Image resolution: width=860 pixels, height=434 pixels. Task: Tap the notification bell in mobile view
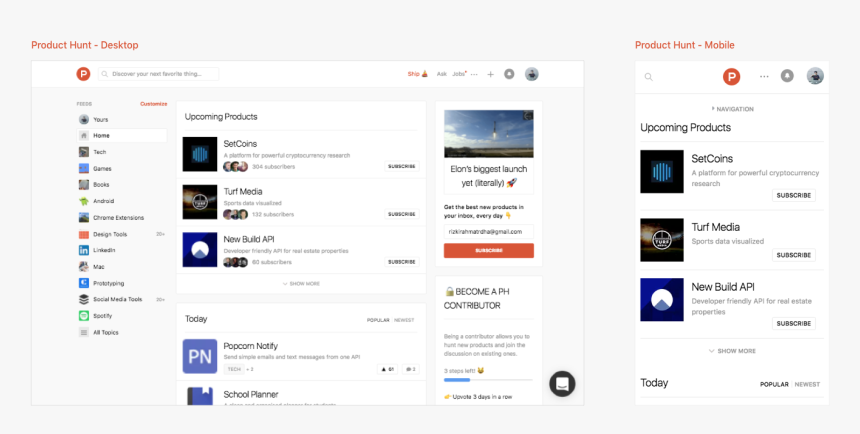(787, 76)
